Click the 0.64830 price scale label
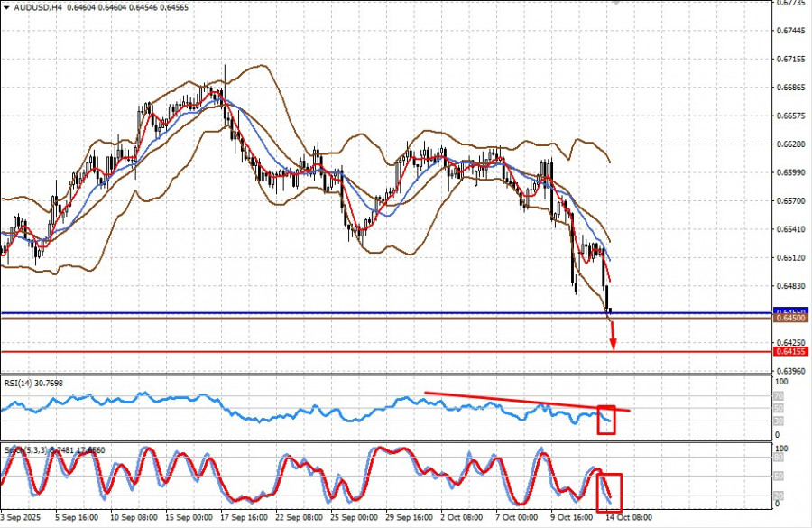812x528 pixels. pyautogui.click(x=790, y=285)
